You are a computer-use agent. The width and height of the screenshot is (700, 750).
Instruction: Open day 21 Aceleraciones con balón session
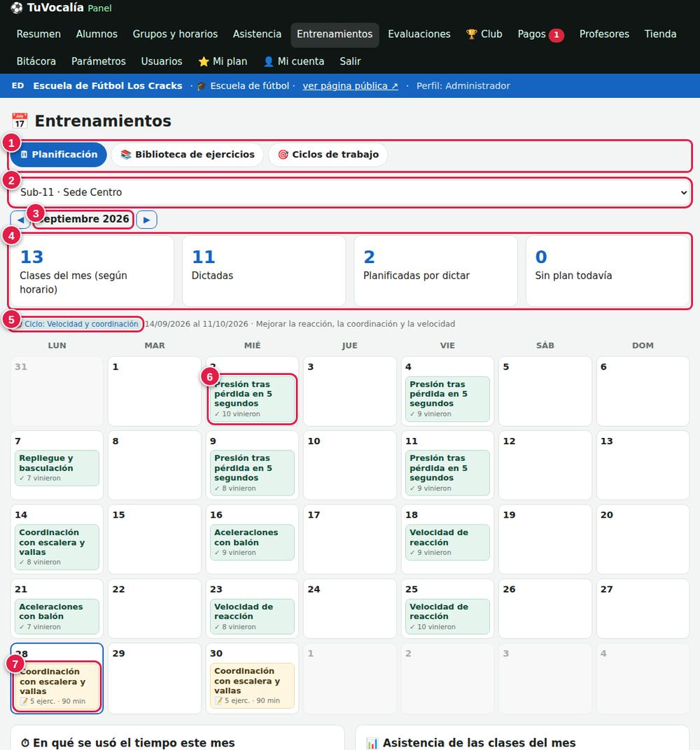(x=57, y=616)
